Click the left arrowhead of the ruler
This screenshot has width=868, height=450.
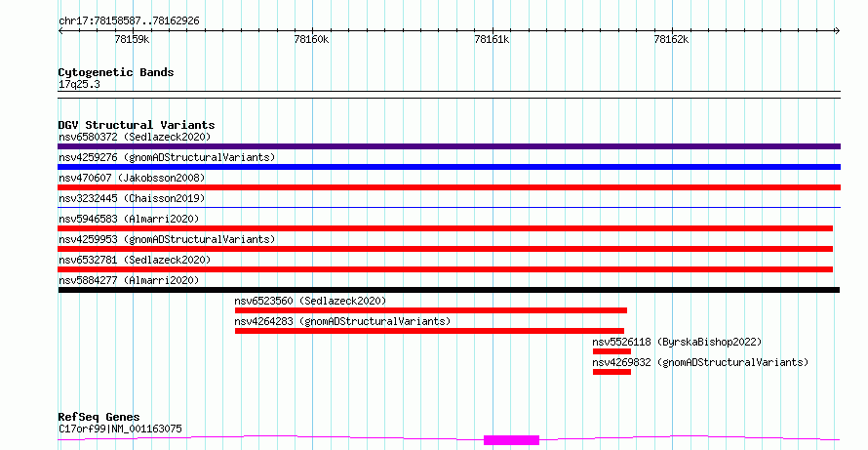[60, 31]
